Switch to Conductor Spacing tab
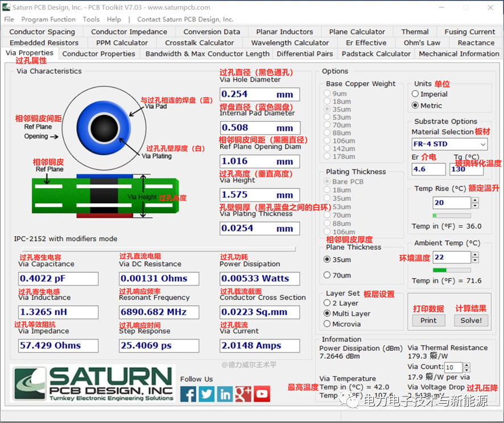 coord(42,32)
